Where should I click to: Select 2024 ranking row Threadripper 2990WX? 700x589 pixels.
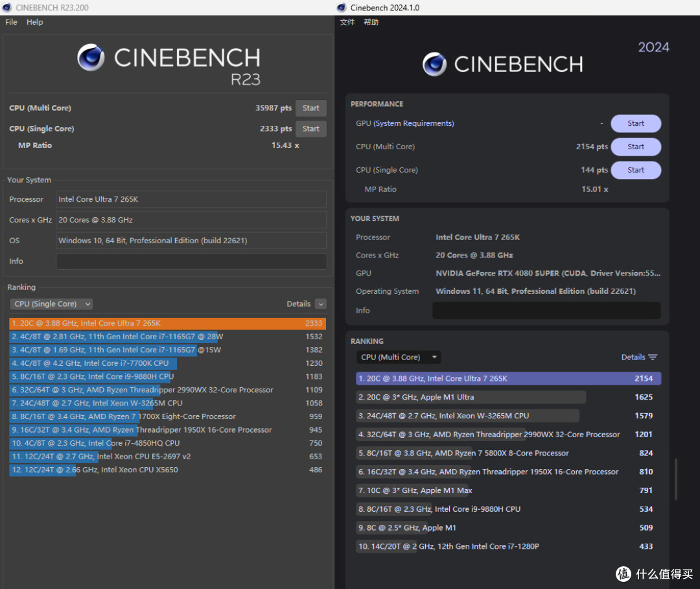coord(509,435)
